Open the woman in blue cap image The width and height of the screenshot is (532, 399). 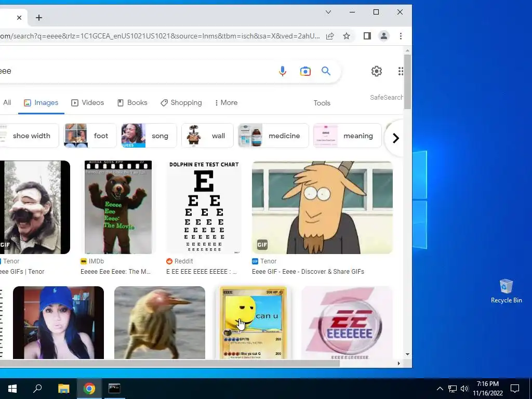[x=58, y=322]
